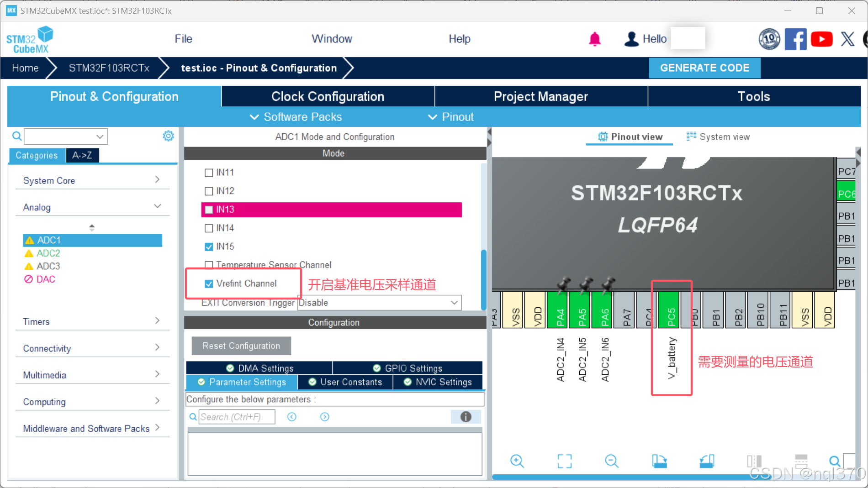Viewport: 868px width, 488px height.
Task: Open the DMA Settings tab
Action: click(259, 368)
